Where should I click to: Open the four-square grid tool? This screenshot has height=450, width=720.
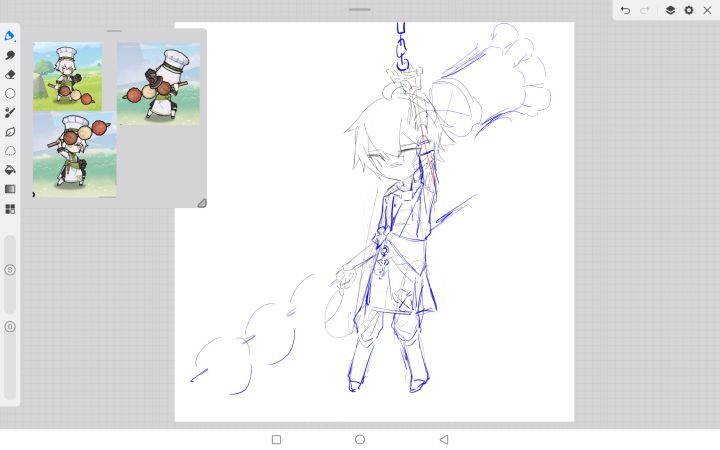[x=10, y=209]
